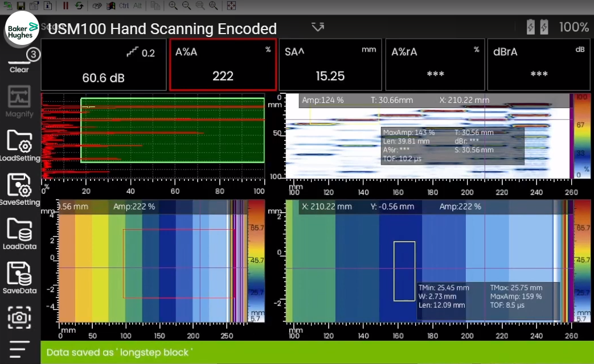Click the 'TMax: 25.75 mm' readout text

[516, 288]
